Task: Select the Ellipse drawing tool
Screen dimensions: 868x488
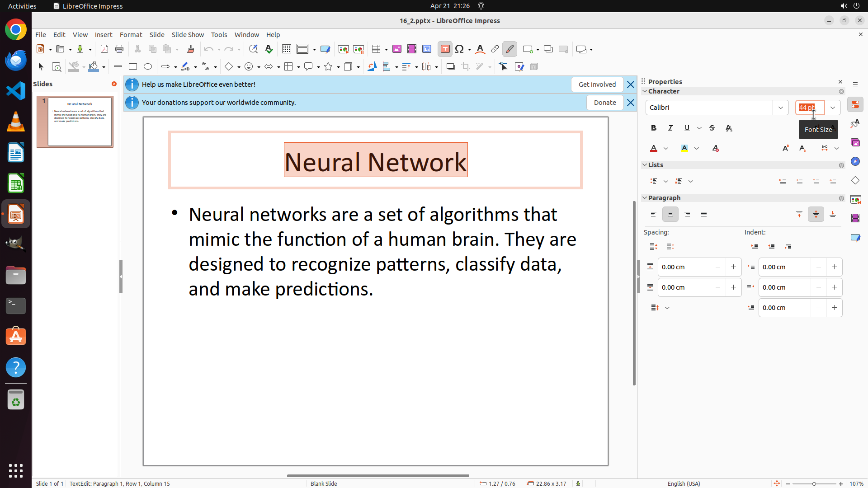Action: pos(148,67)
